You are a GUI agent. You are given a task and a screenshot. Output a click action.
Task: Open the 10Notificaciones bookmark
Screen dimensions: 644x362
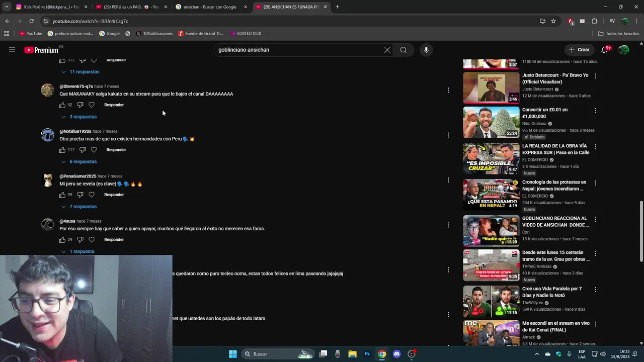[154, 34]
